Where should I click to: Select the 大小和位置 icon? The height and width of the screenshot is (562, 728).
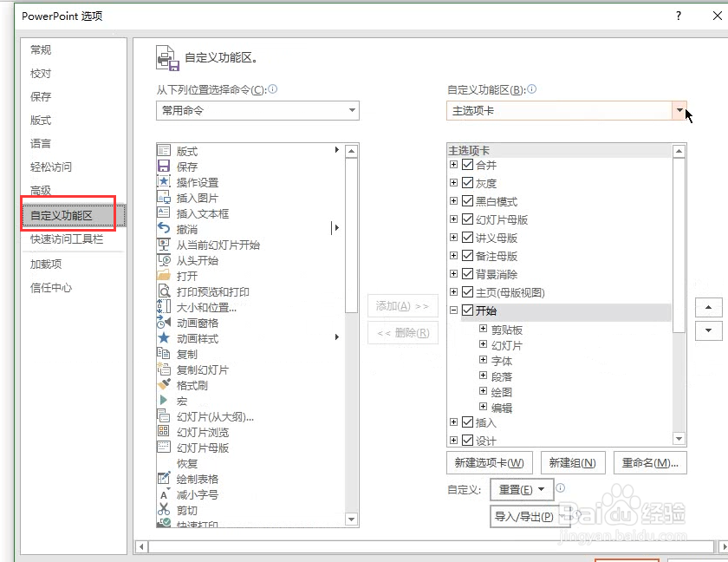coord(164,307)
